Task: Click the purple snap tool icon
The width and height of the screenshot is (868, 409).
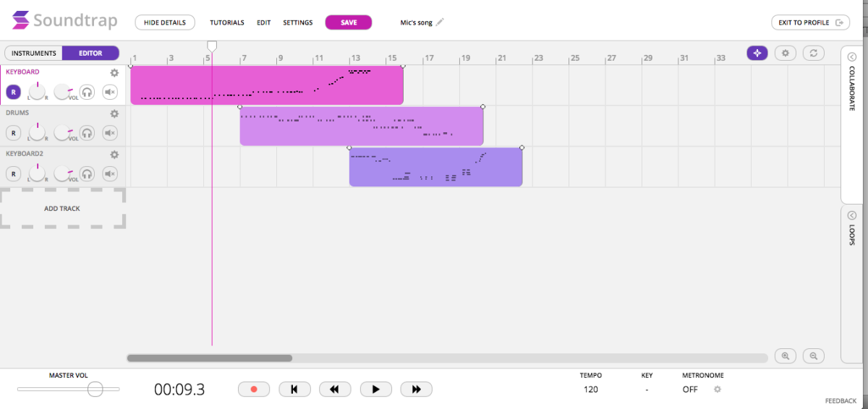Action: (757, 53)
